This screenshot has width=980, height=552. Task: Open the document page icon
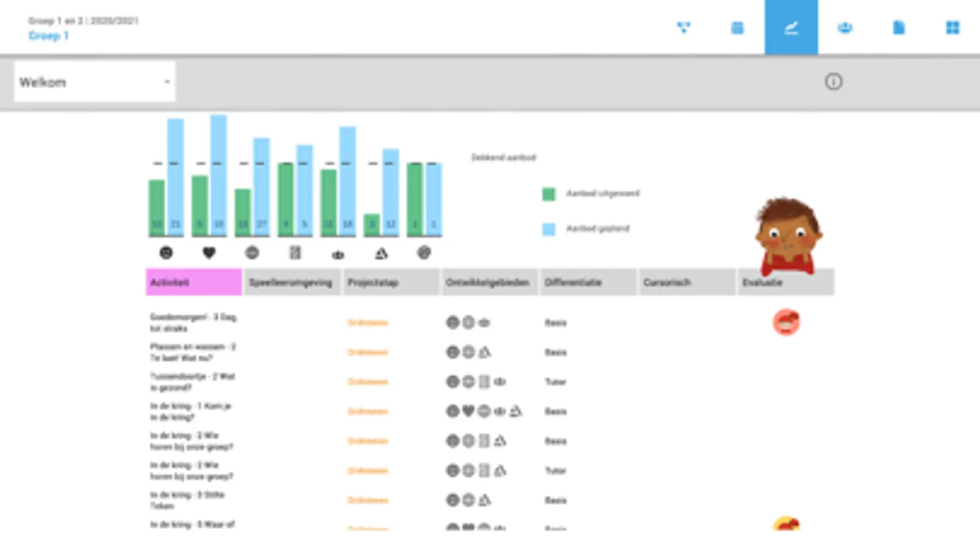[x=898, y=28]
